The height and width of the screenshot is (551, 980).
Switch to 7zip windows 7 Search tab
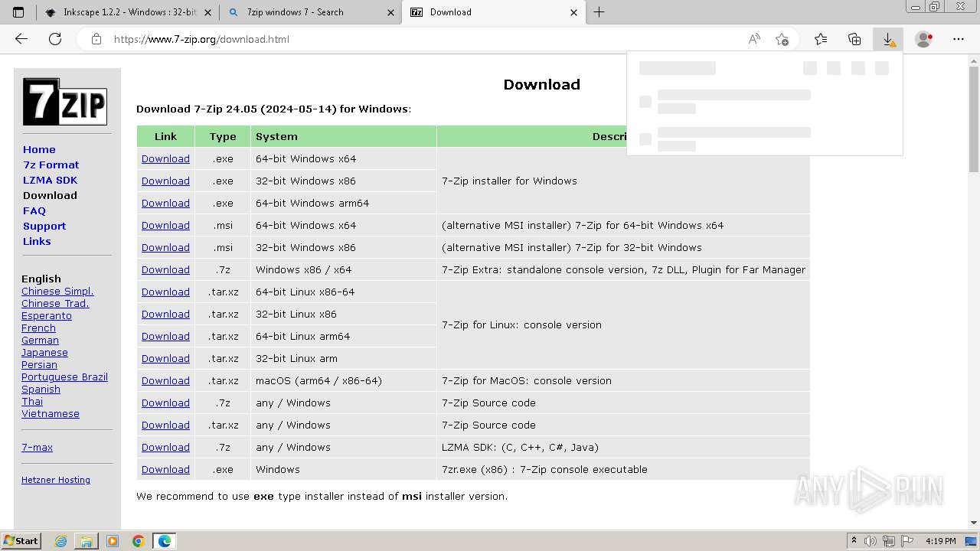click(311, 12)
